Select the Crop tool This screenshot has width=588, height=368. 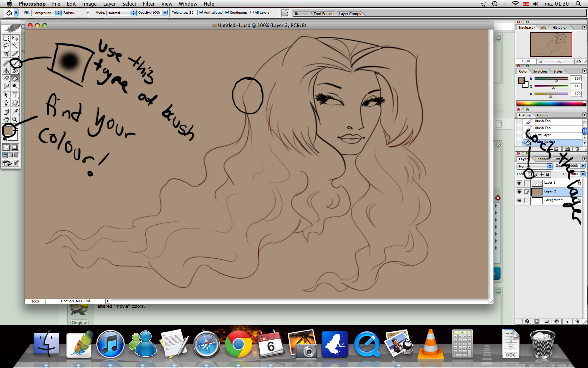click(6, 54)
